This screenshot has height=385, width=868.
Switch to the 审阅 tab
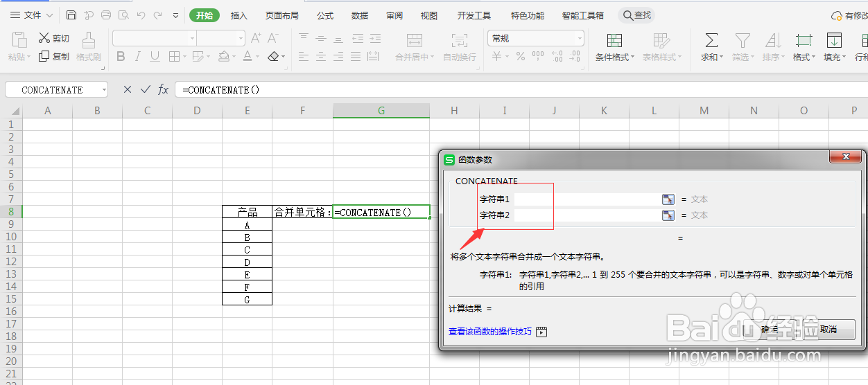394,15
